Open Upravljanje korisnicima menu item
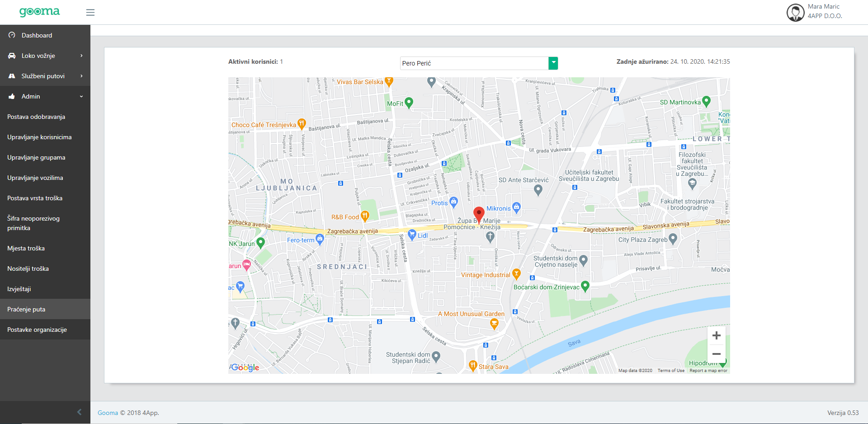Screen dimensions: 868x424 click(x=45, y=137)
